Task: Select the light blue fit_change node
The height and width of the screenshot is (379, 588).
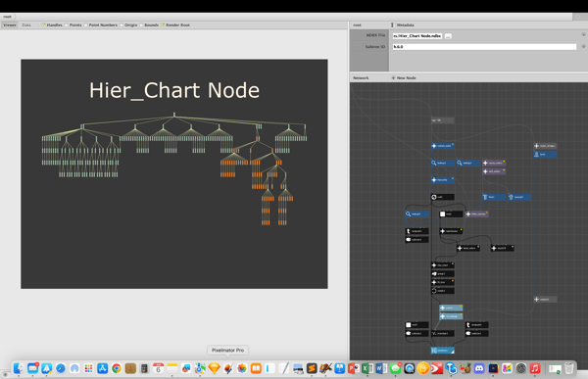Action: point(451,316)
